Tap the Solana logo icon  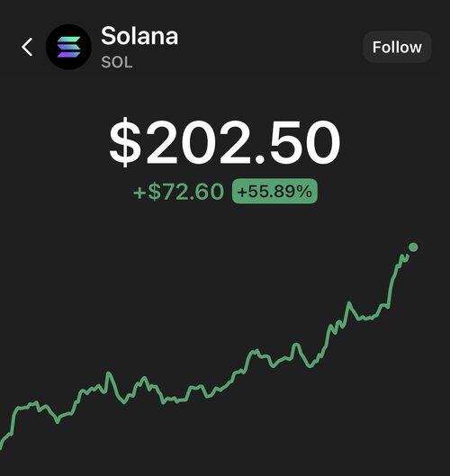point(68,47)
